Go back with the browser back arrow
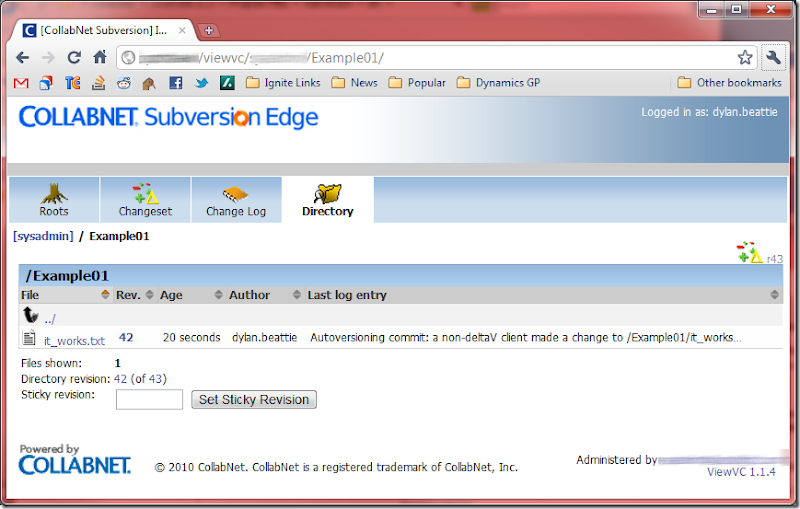The width and height of the screenshot is (800, 509). coord(22,58)
